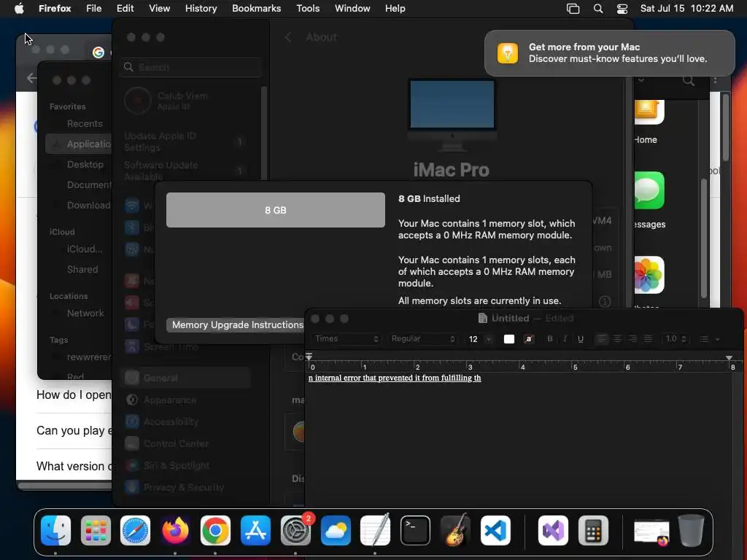Open Google Chrome from the Dock
Viewport: 747px width, 560px height.
point(215,530)
